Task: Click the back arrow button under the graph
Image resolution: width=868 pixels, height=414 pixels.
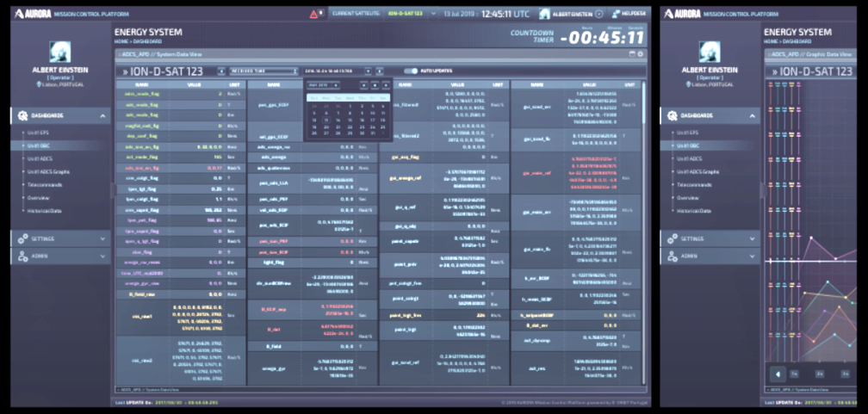Action: click(778, 374)
